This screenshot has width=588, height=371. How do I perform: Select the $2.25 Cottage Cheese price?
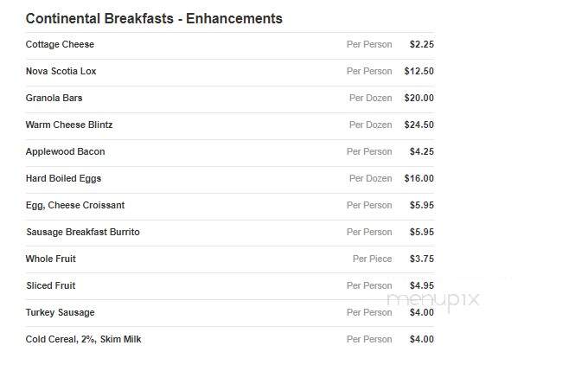(422, 44)
